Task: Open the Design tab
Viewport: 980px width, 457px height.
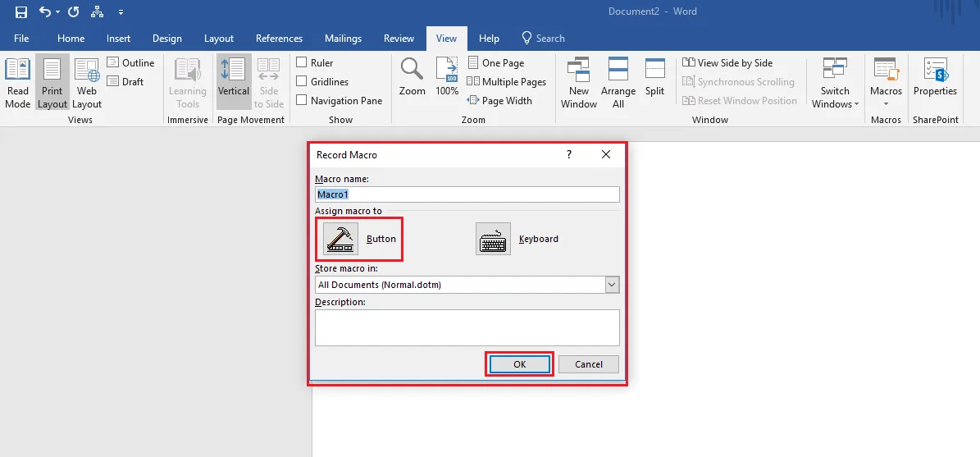Action: [x=166, y=38]
